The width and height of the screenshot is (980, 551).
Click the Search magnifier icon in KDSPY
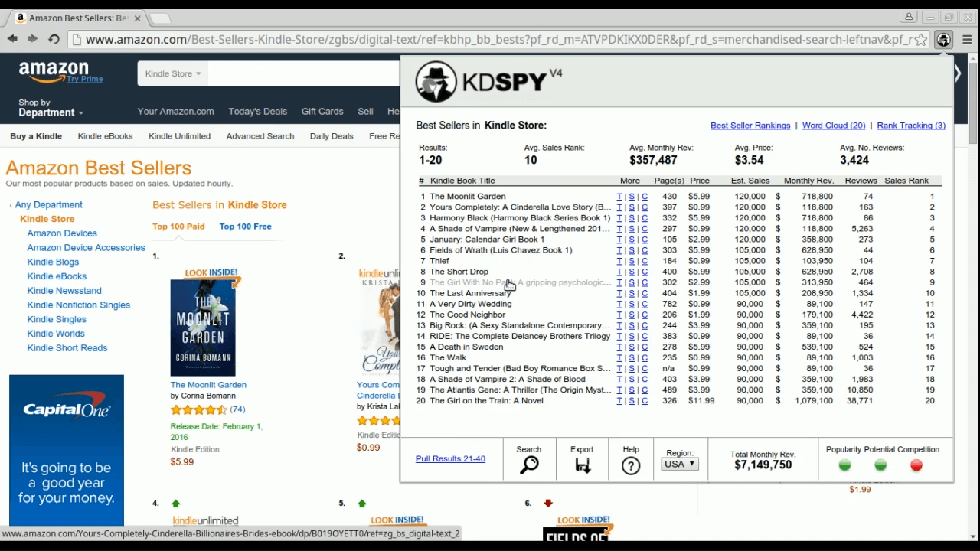tap(529, 465)
